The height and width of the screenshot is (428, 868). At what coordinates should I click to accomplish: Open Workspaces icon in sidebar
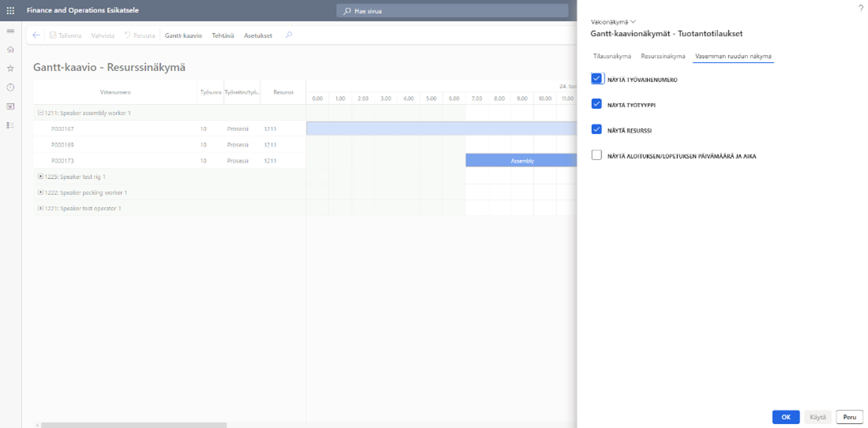click(x=10, y=106)
